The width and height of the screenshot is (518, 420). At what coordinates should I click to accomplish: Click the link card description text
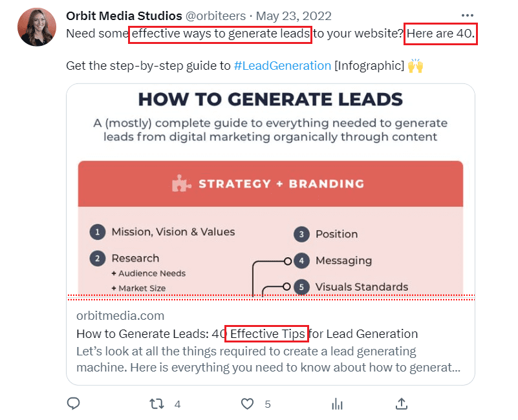click(x=268, y=360)
